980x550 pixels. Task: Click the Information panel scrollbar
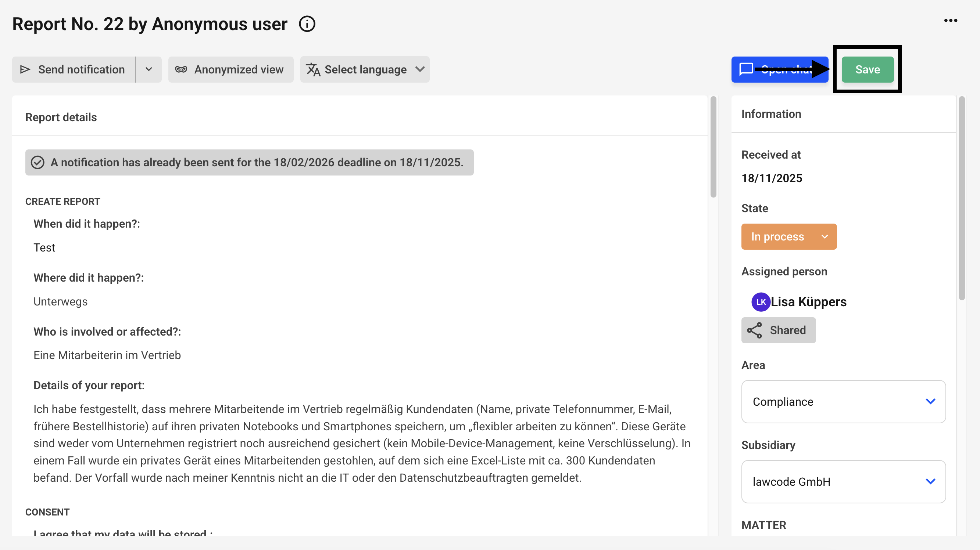[962, 198]
